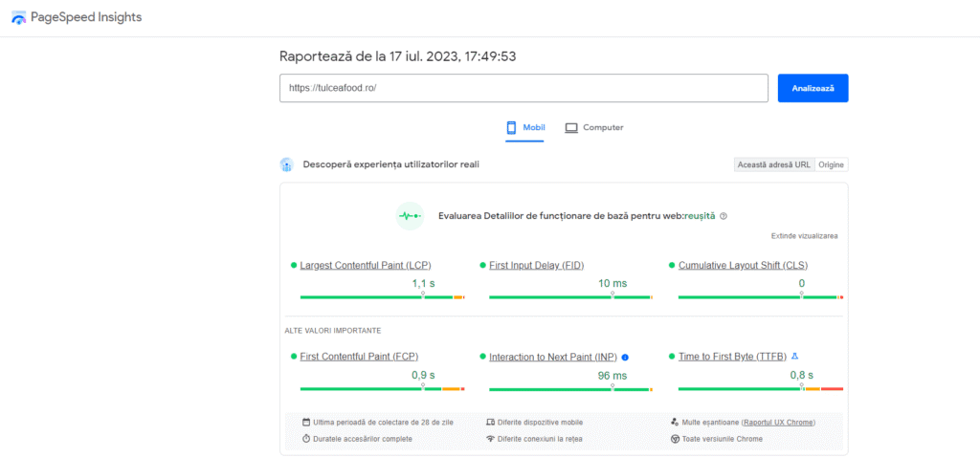Viewport: 980px width, 458px height.
Task: Click the FID distribution bar
Action: [x=570, y=297]
